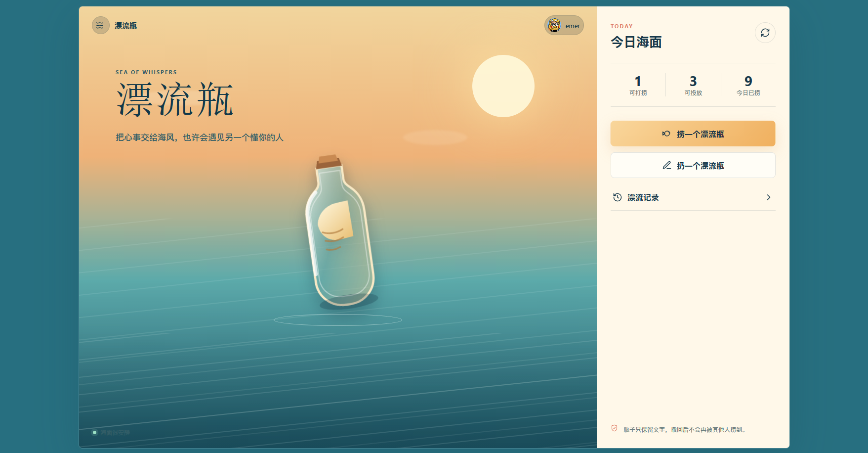Click the emer avatar picture
The image size is (868, 453).
[x=554, y=25]
